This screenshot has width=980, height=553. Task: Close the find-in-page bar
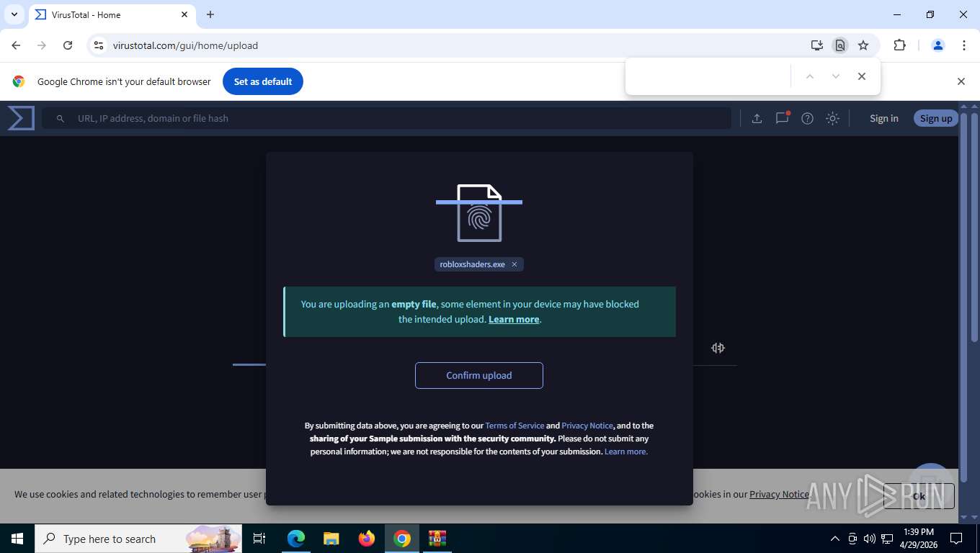pos(861,76)
